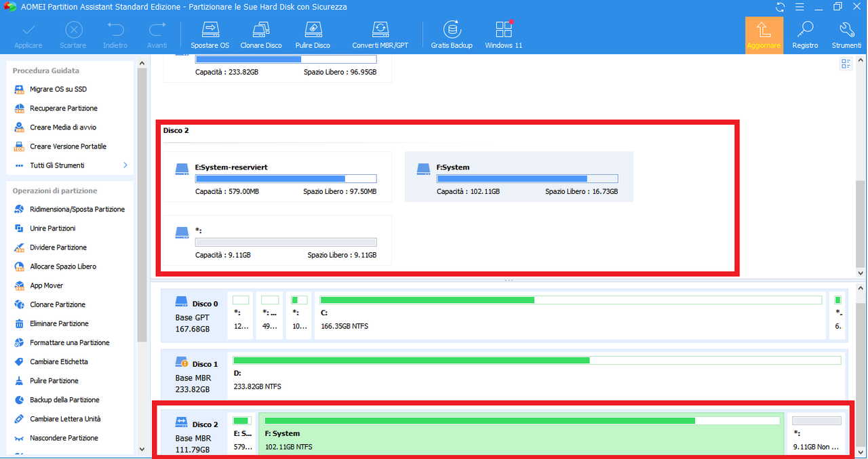This screenshot has width=868, height=459.
Task: Choose Clonare Partizione operation
Action: click(58, 304)
